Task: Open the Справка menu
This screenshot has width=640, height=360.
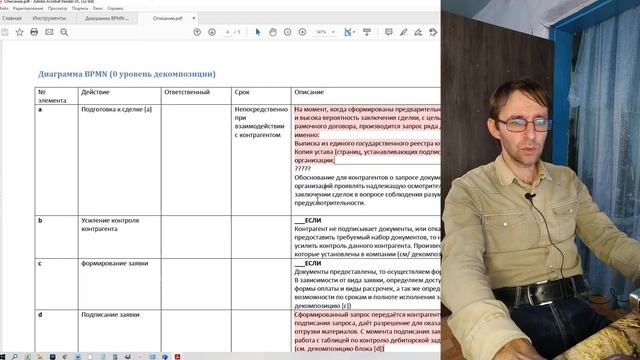Action: pyautogui.click(x=115, y=8)
